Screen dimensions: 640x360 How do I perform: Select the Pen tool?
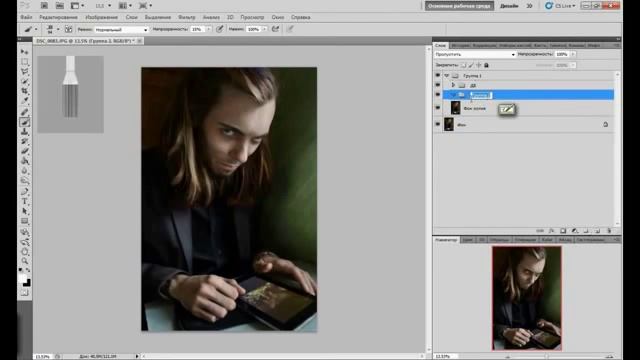(x=25, y=192)
